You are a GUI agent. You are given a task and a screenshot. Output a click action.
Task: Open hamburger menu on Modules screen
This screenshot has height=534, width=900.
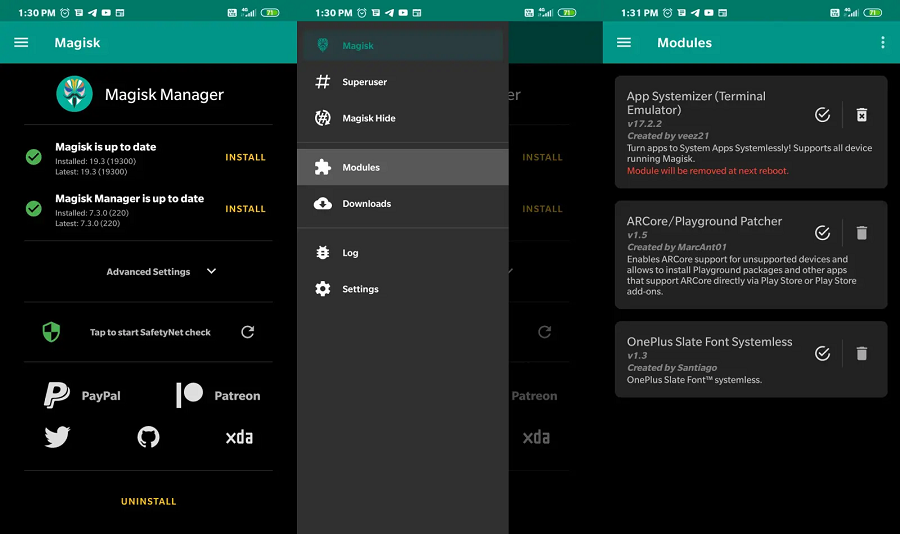(x=624, y=43)
